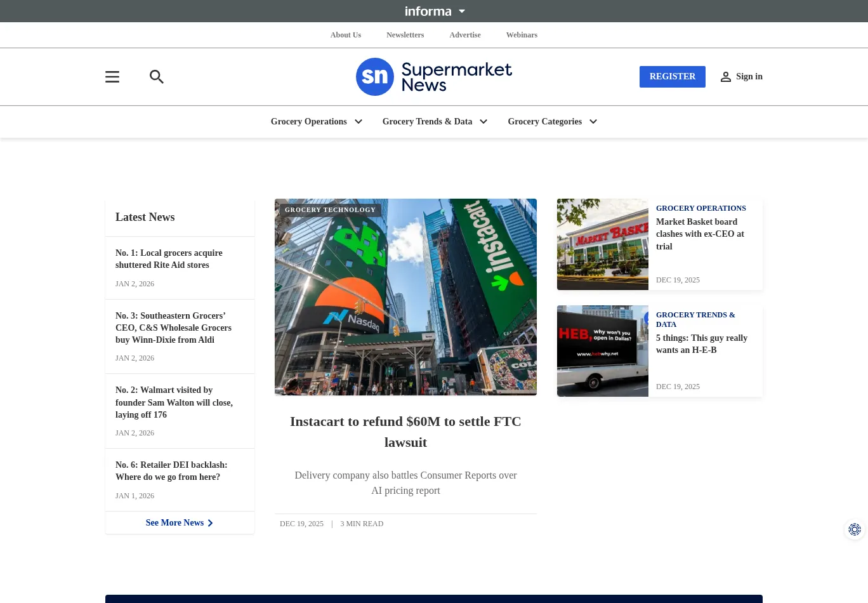Click the See More News chevron arrow
This screenshot has width=868, height=603.
click(210, 523)
